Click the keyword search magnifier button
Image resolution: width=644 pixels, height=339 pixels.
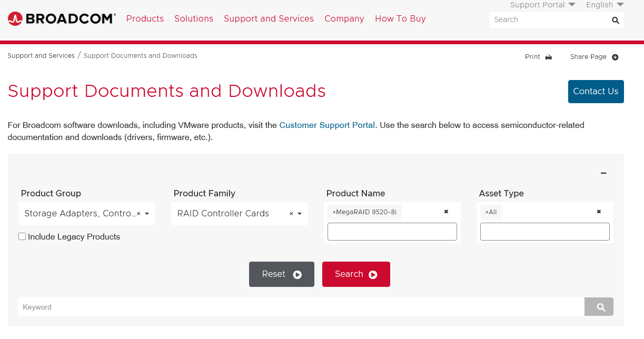tap(599, 307)
